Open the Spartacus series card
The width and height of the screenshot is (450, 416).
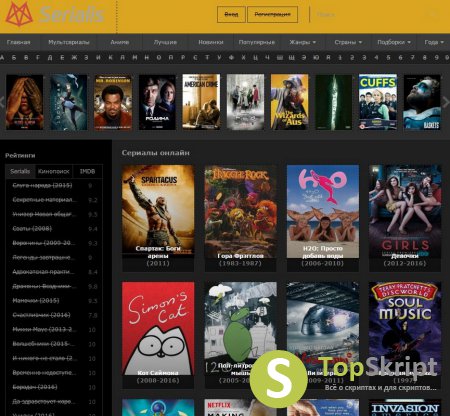click(x=158, y=217)
